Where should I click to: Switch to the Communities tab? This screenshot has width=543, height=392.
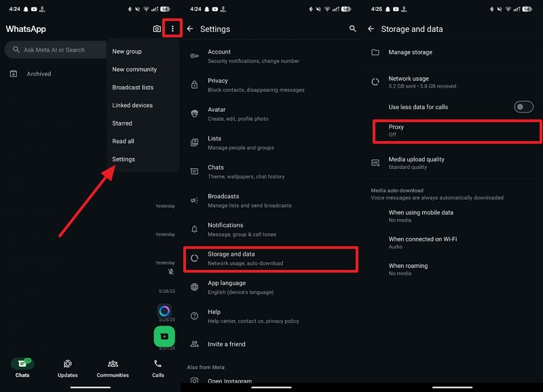[113, 368]
